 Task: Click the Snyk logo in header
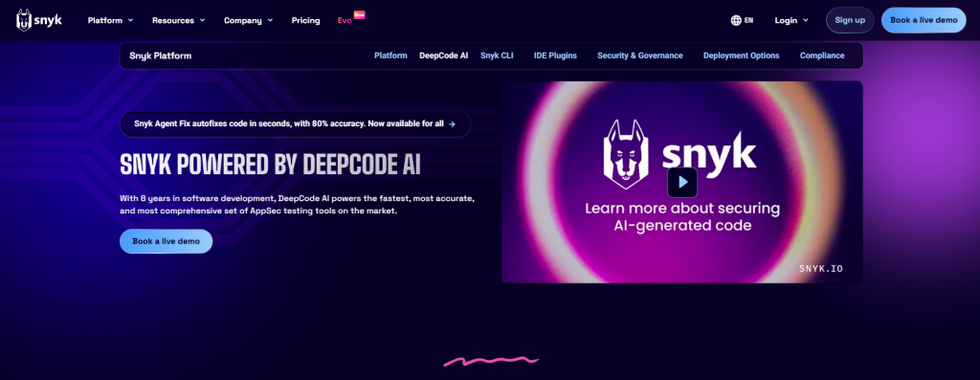[38, 20]
